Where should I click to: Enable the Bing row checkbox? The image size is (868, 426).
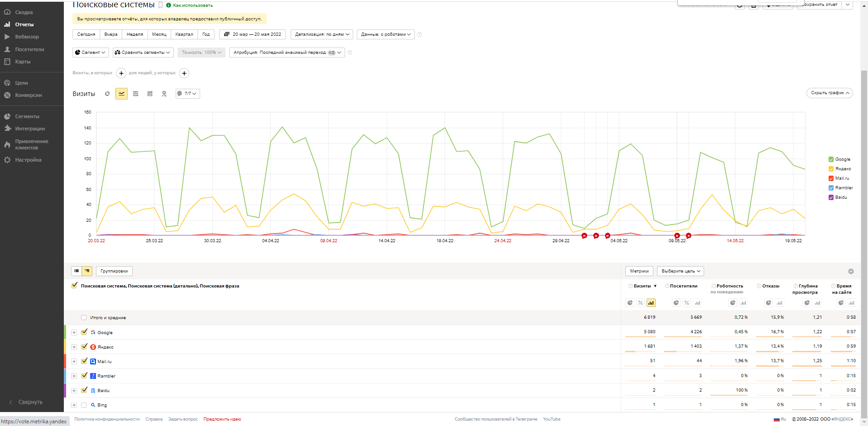tap(84, 405)
